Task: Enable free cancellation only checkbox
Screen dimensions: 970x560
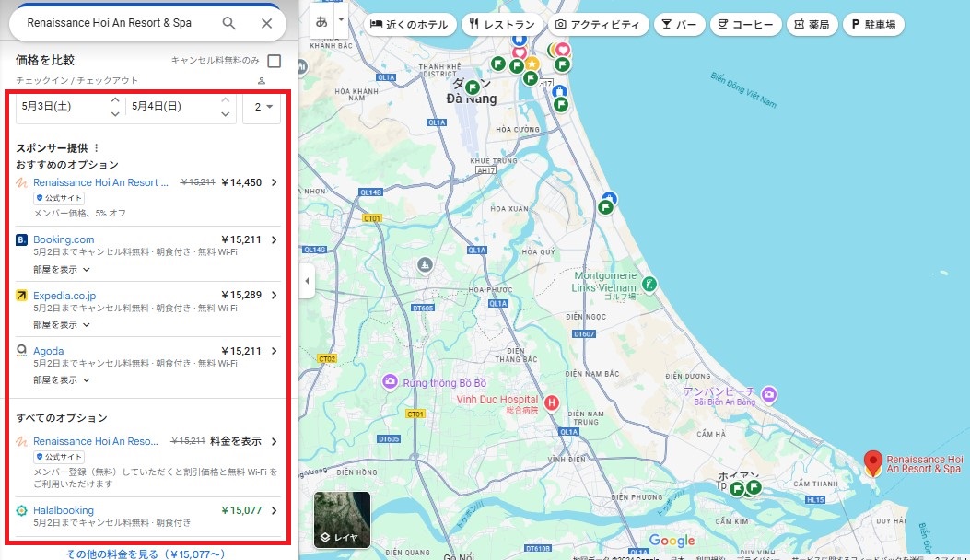Action: tap(274, 61)
